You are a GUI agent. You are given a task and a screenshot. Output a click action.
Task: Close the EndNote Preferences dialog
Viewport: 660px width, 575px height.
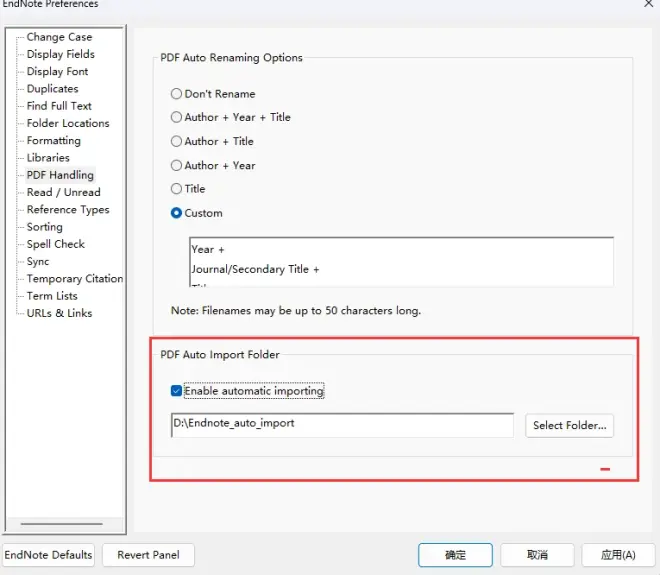649,4
